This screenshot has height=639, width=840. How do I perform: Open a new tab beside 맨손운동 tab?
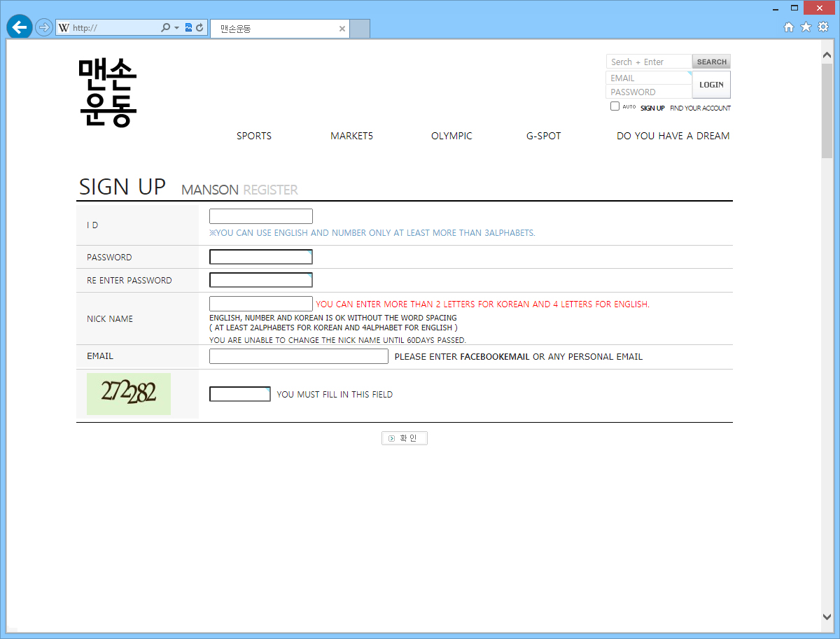[x=359, y=29]
